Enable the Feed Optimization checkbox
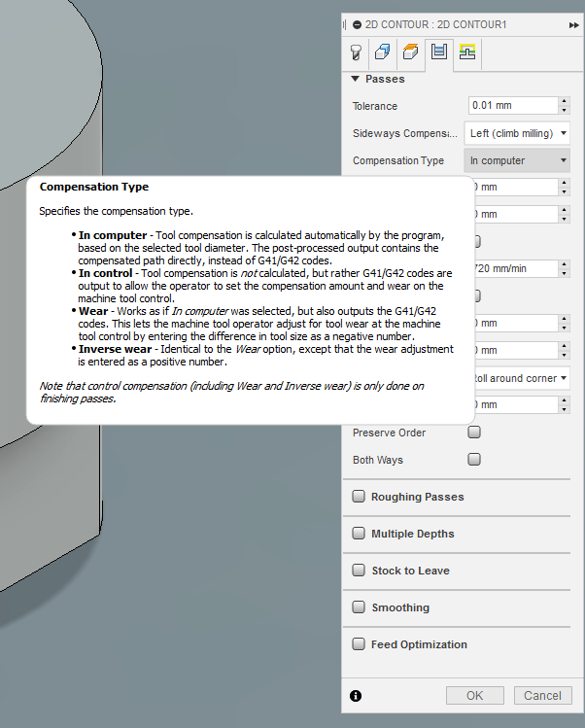 [359, 644]
